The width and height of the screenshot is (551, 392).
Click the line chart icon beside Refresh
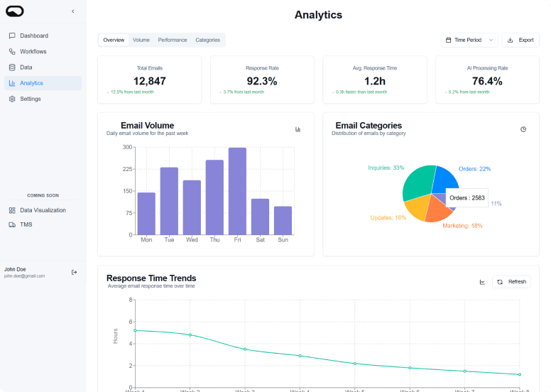[482, 282]
